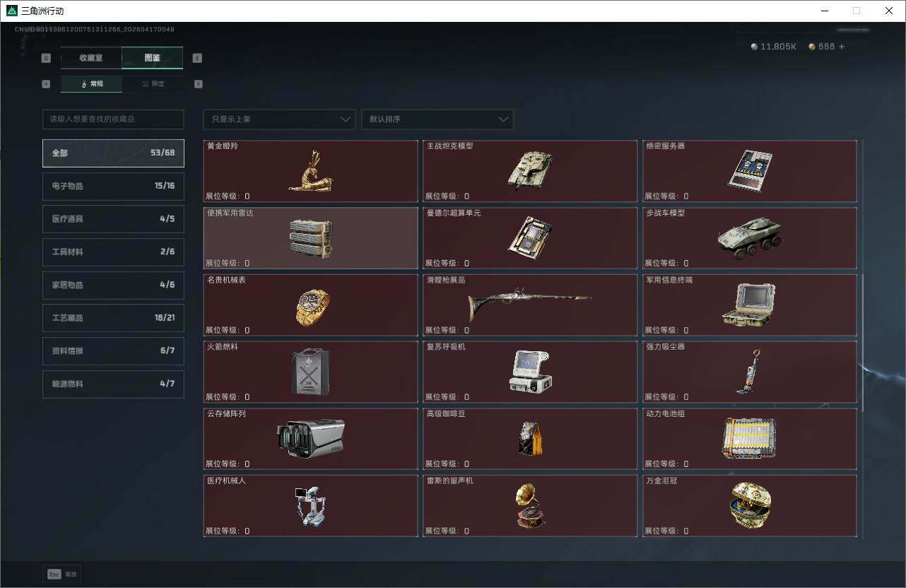Expand the 只显示上架 filter dropdown
The image size is (906, 588).
(279, 119)
